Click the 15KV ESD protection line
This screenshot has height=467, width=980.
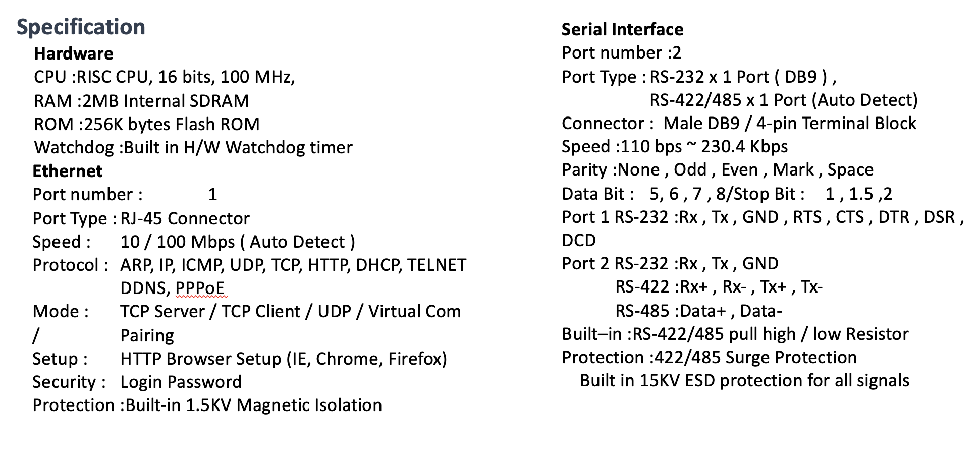coord(745,380)
